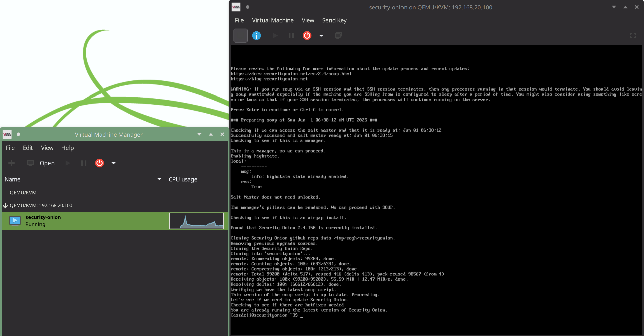Click Open button in Virtual Machine Manager
This screenshot has height=336, width=644.
coord(41,163)
